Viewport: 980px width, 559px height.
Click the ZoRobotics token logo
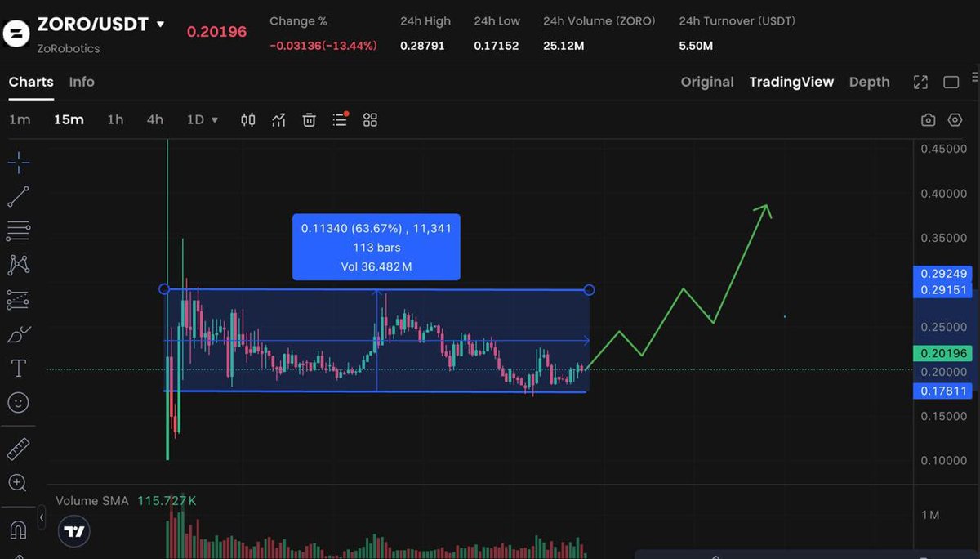tap(16, 34)
